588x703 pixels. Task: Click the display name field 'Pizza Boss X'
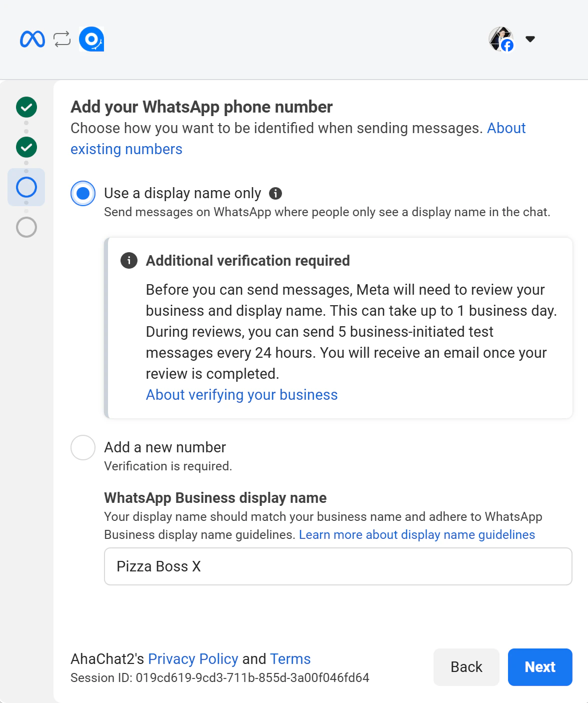click(x=338, y=566)
